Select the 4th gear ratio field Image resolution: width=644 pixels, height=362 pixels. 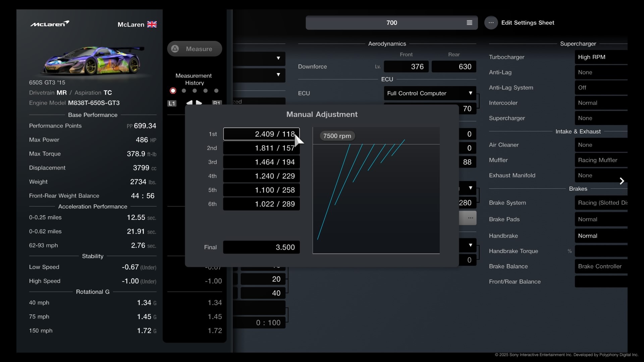pos(261,176)
